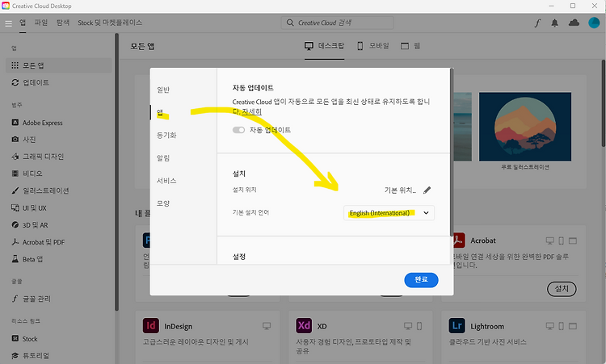Viewport: 606px width, 364px height.
Task: Click the search magnifier icon
Action: pyautogui.click(x=290, y=23)
